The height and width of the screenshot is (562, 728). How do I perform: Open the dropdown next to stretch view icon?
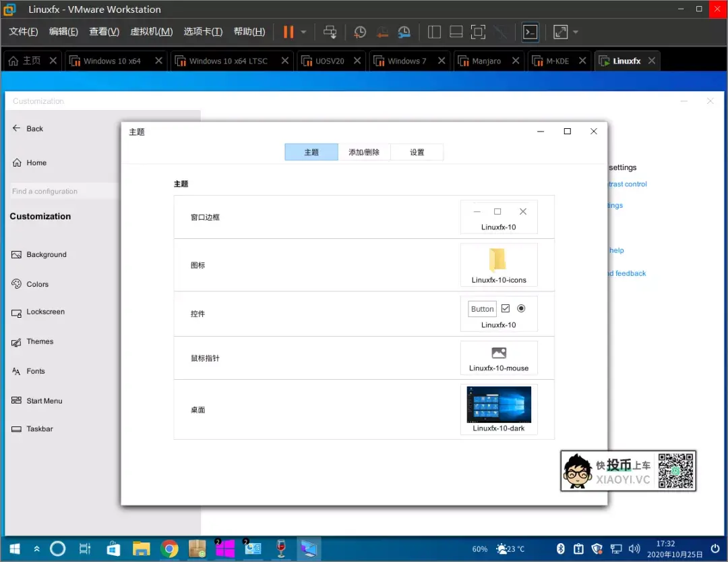click(x=576, y=32)
